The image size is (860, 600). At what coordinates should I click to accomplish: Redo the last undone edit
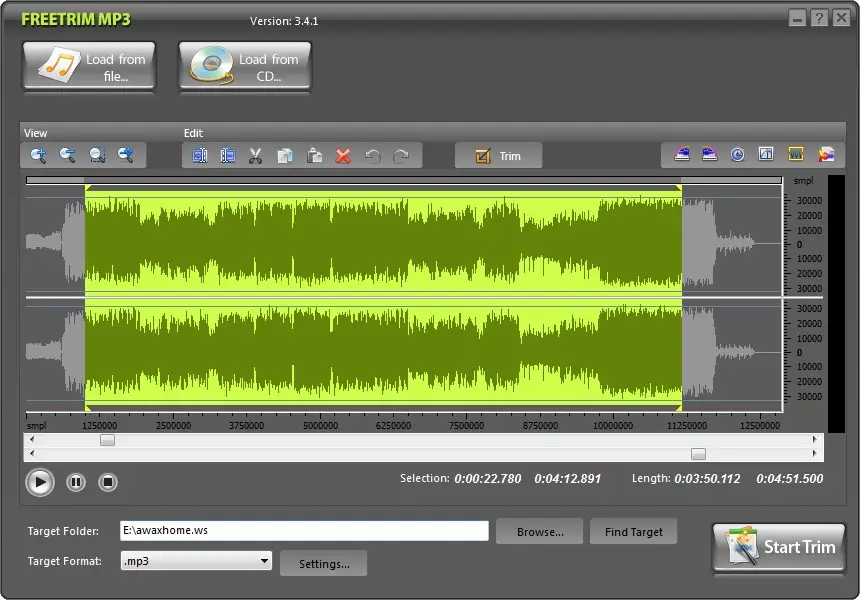(401, 156)
